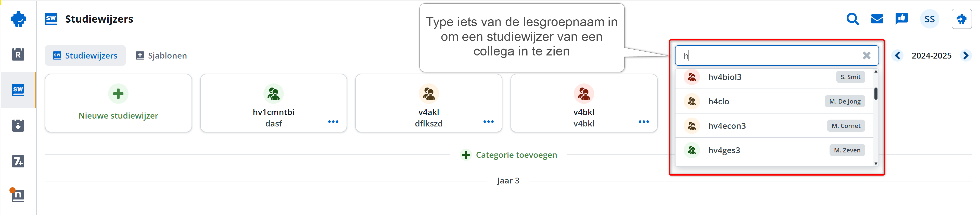Select the Studiewijzers tab
This screenshot has height=215, width=980.
coord(85,55)
